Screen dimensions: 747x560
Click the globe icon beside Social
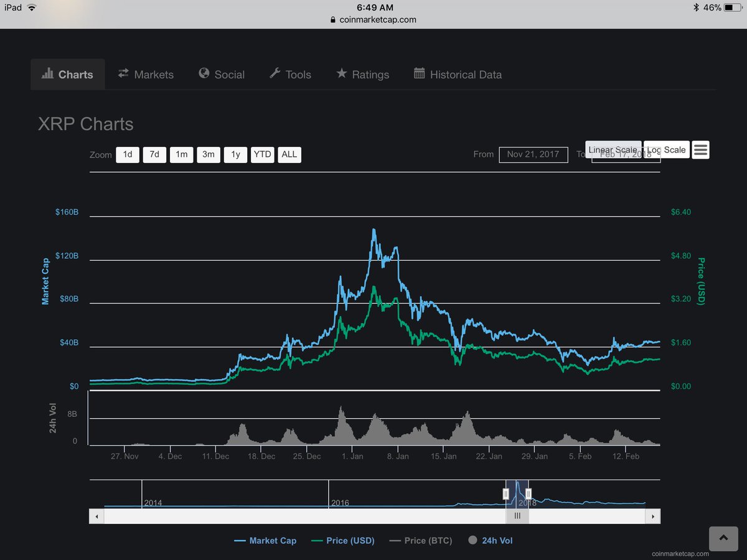click(x=204, y=73)
